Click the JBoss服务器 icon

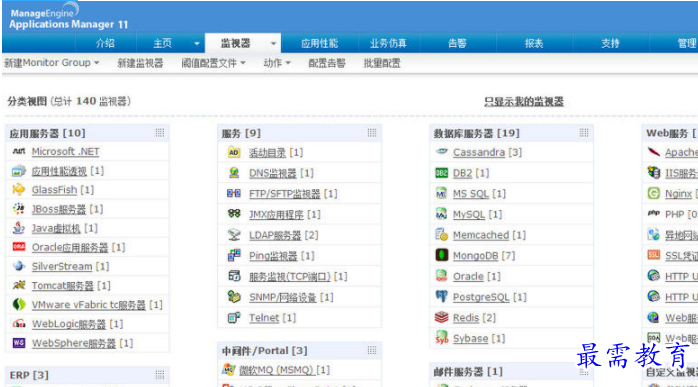coord(19,208)
